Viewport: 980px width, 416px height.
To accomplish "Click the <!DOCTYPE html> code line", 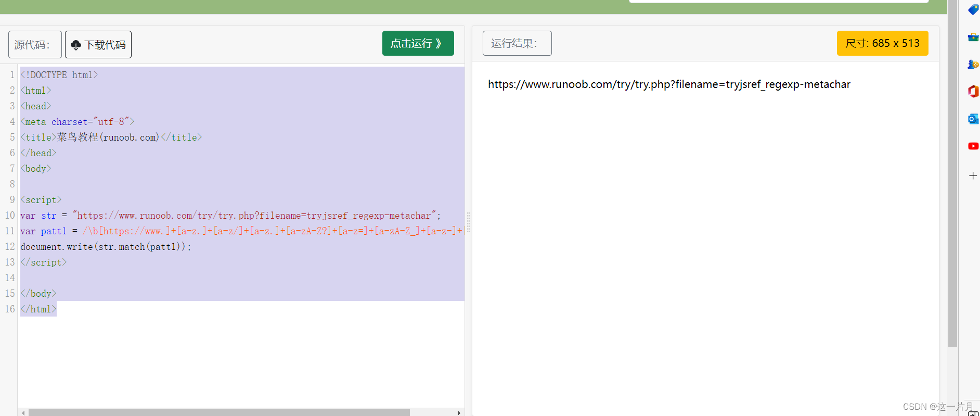I will 59,75.
